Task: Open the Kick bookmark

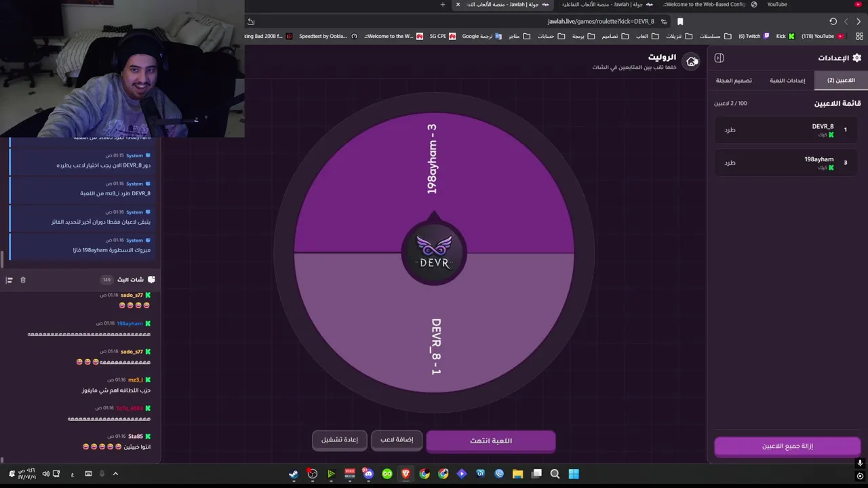Action: (x=785, y=37)
